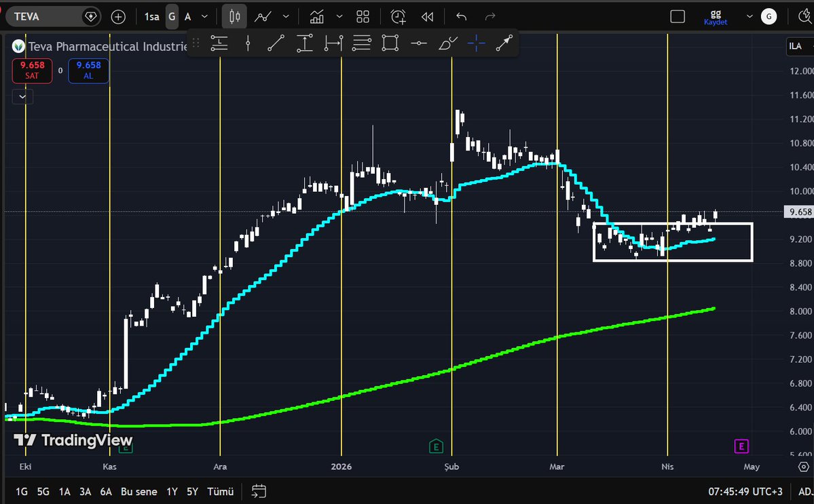Set range to 1G
The width and height of the screenshot is (814, 504).
coord(21,492)
